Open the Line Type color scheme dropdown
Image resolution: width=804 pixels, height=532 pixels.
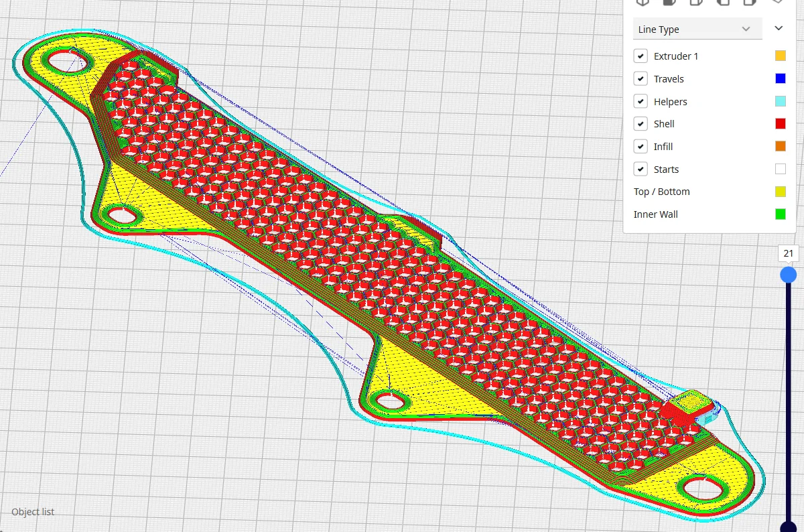(697, 29)
